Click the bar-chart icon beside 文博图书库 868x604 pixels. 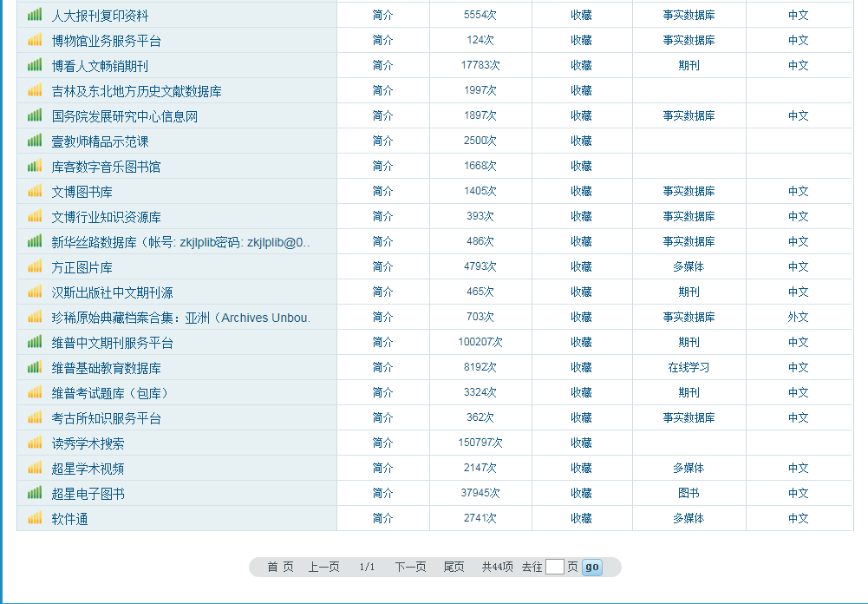click(35, 191)
